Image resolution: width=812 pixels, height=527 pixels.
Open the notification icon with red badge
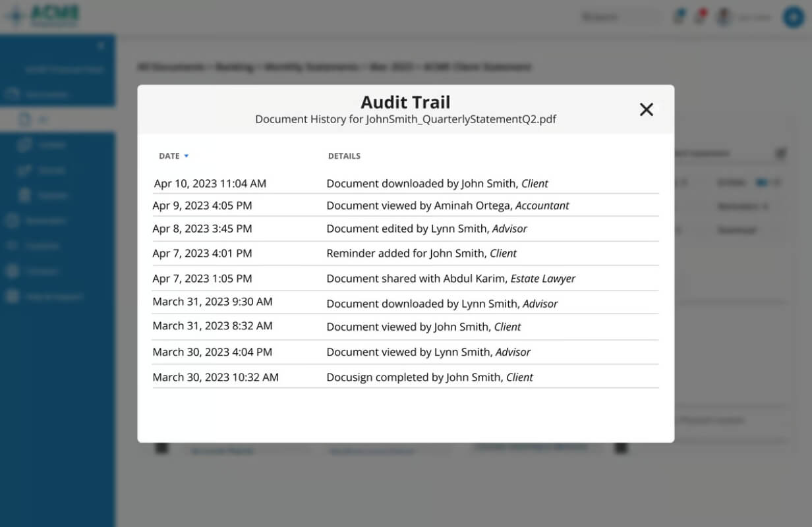tap(701, 16)
